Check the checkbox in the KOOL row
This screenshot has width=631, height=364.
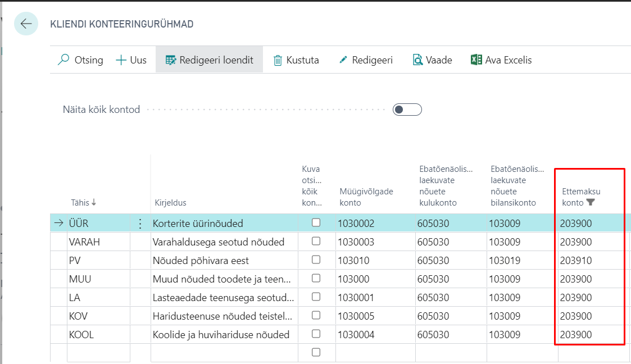coord(316,334)
